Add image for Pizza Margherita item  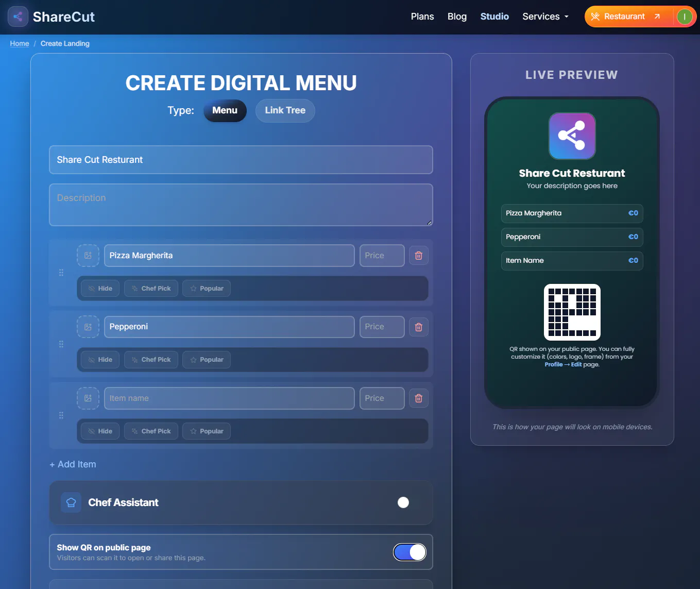point(88,256)
